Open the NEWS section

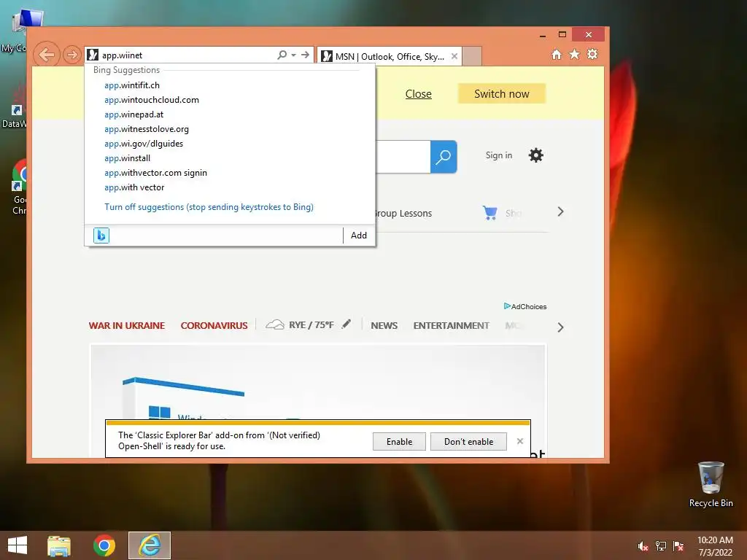click(384, 326)
